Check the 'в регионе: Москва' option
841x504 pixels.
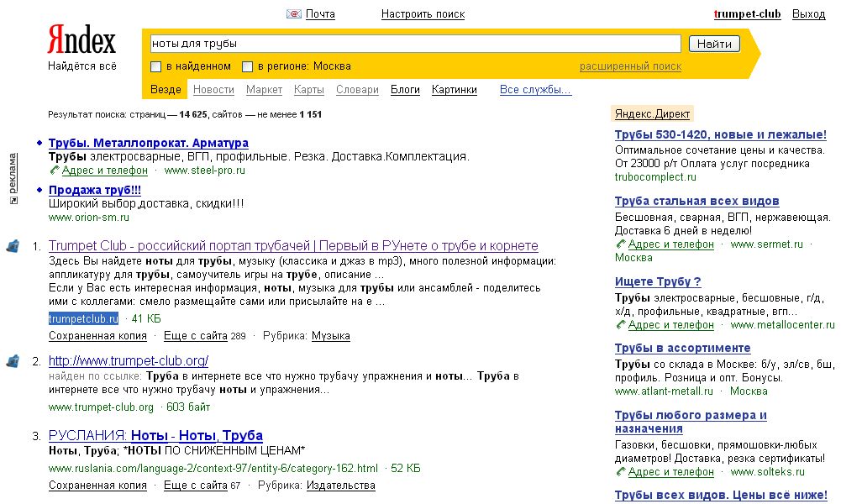point(247,65)
